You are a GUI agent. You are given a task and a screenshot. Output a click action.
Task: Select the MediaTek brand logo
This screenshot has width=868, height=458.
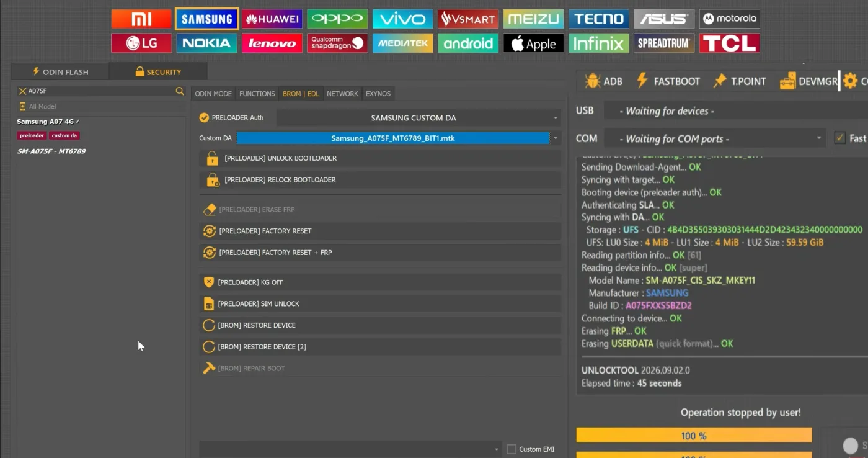click(403, 43)
